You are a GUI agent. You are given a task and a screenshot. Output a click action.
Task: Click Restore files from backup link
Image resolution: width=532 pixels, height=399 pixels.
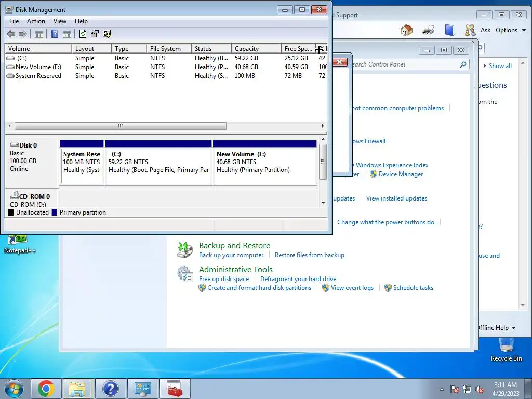310,255
